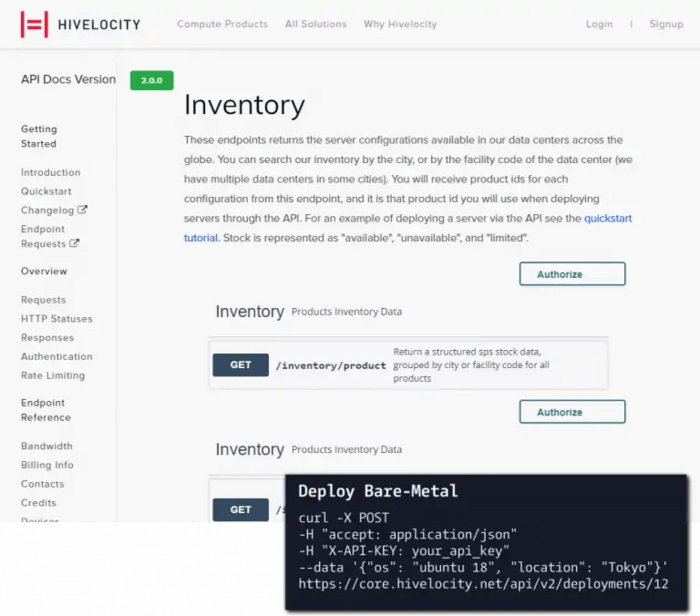This screenshot has height=616, width=700.
Task: Open Credits endpoint reference
Action: click(x=38, y=503)
